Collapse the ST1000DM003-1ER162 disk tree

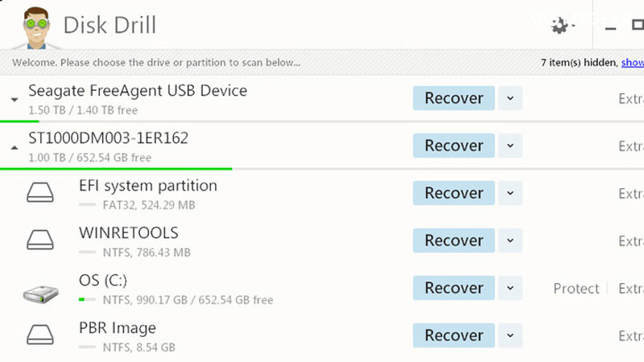(14, 147)
